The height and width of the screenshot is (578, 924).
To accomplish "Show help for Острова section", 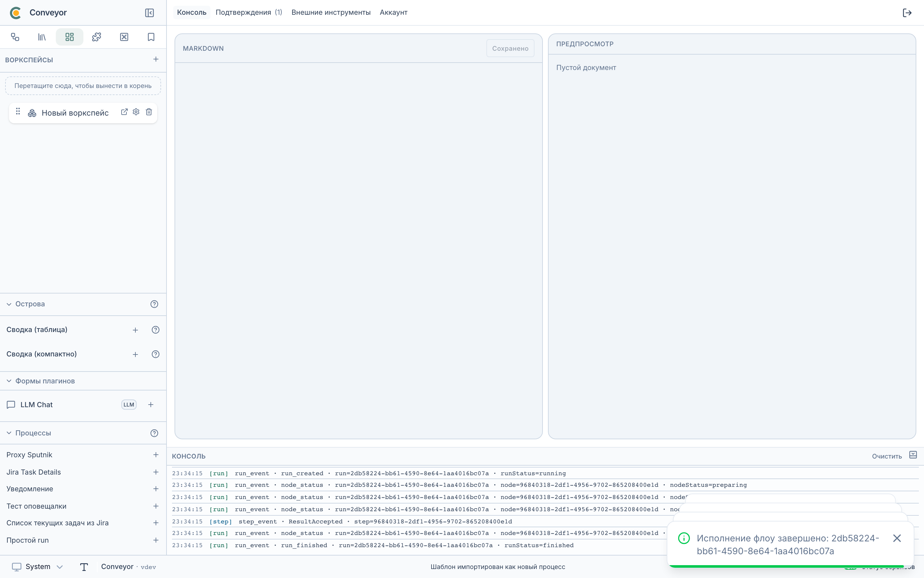I will click(x=154, y=304).
